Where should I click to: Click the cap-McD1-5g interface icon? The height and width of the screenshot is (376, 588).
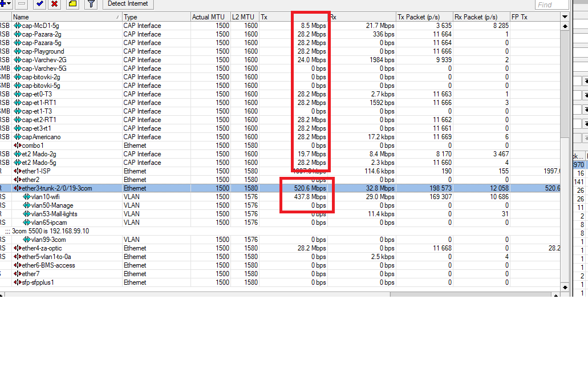[x=17, y=26]
